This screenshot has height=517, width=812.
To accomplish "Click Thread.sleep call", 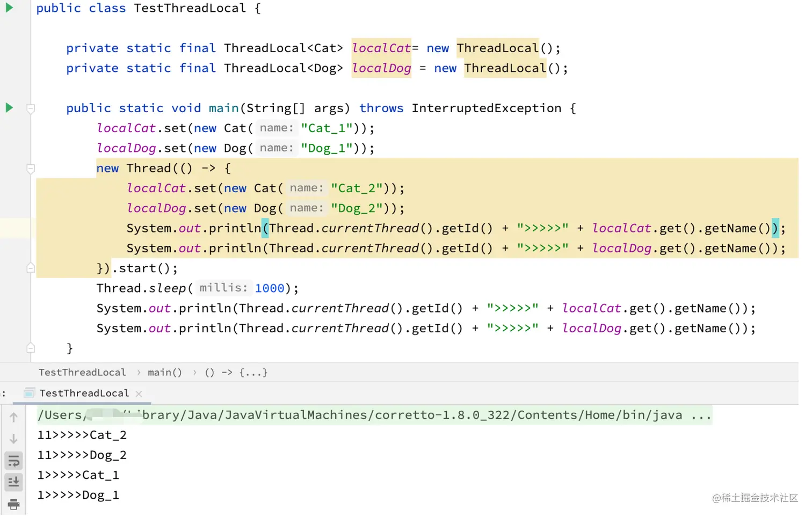I will (x=141, y=288).
